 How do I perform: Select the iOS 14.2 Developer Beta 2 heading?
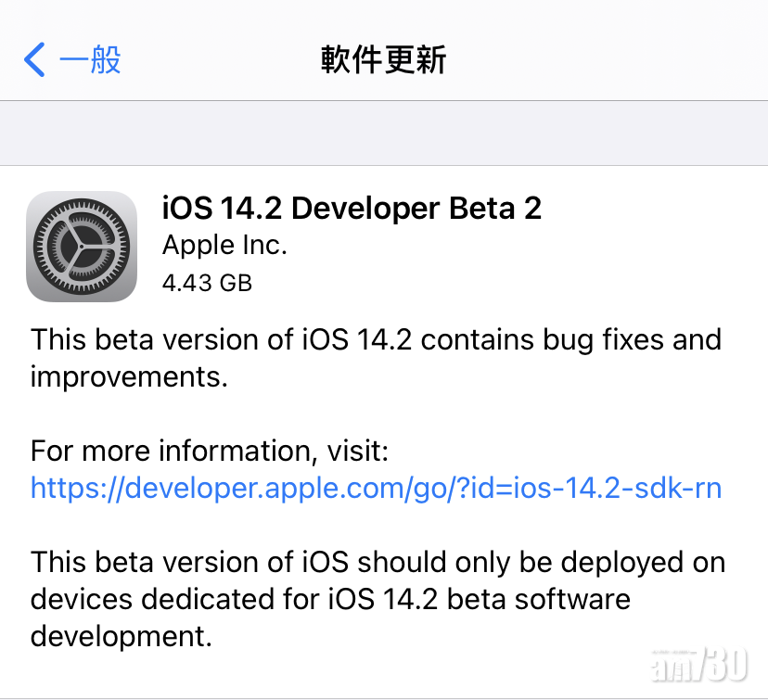click(352, 208)
